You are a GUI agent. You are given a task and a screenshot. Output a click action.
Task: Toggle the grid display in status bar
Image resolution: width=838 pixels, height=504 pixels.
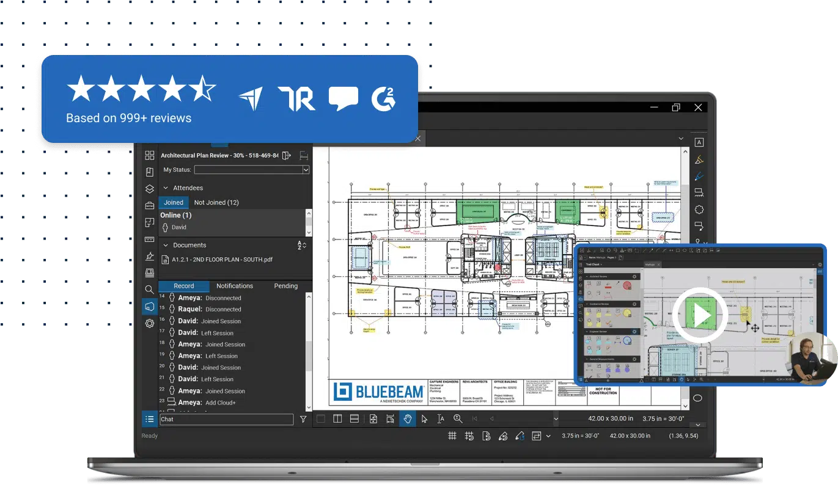click(452, 436)
